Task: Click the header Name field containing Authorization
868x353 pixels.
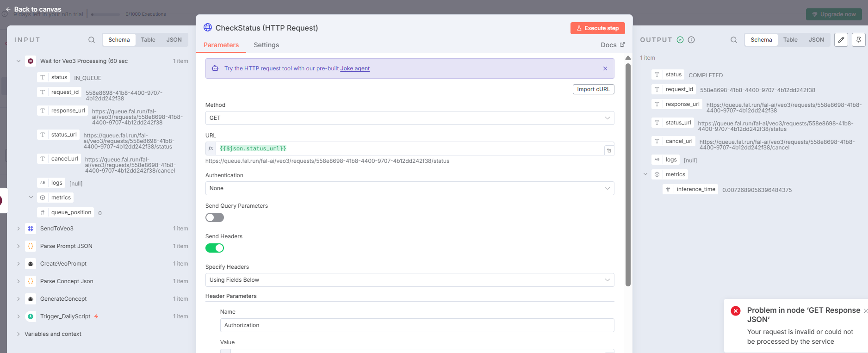Action: [x=417, y=325]
